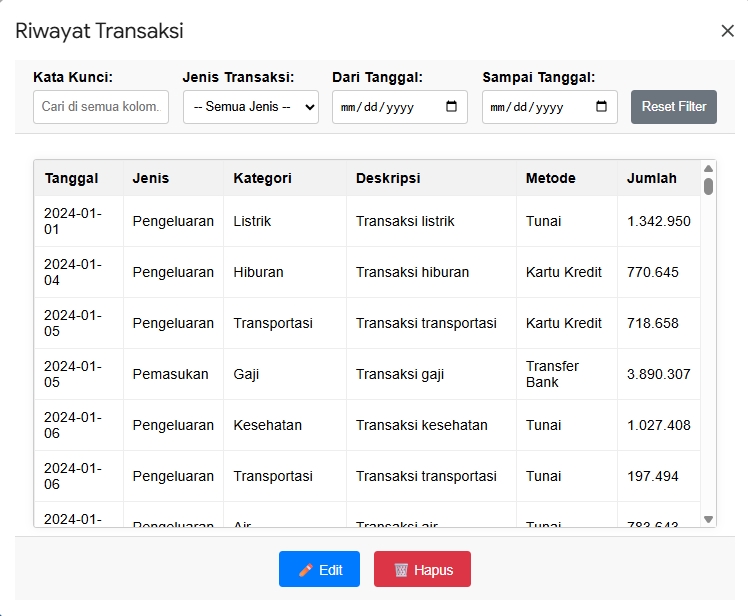Screen dimensions: 748x616
Task: Select the 2024-01-01 date cell
Action: [79, 221]
